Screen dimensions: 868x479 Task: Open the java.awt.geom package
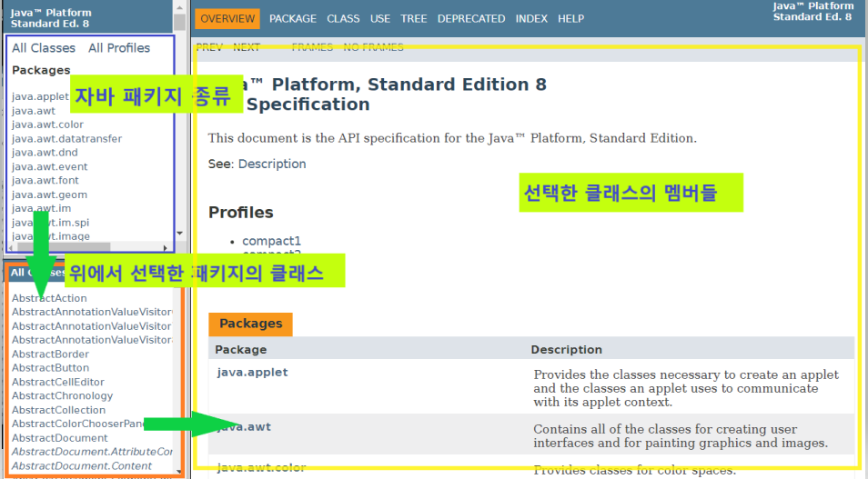coord(49,195)
